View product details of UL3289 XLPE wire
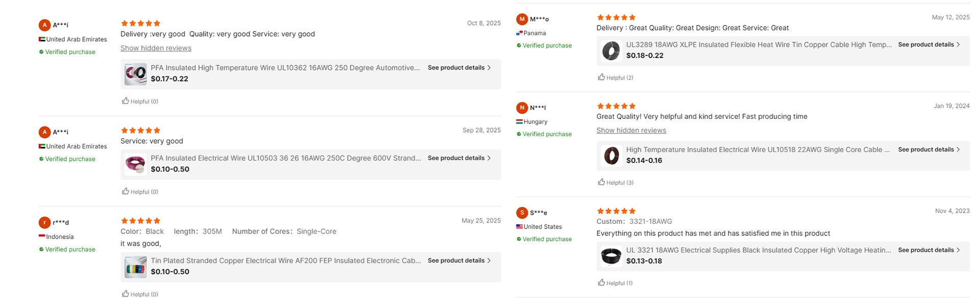This screenshot has height=306, width=980. tap(929, 45)
